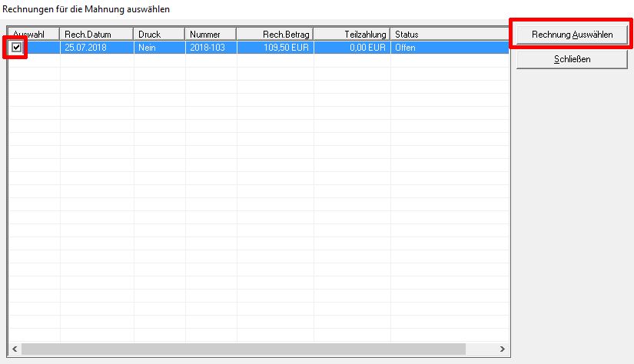The width and height of the screenshot is (634, 364).
Task: Click the horizontal scrollbar thumb
Action: [242, 349]
